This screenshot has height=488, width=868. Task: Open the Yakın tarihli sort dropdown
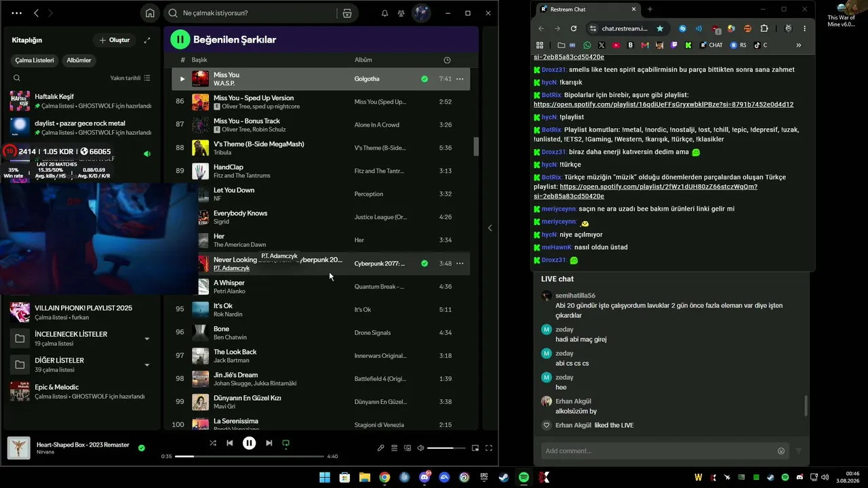point(130,78)
